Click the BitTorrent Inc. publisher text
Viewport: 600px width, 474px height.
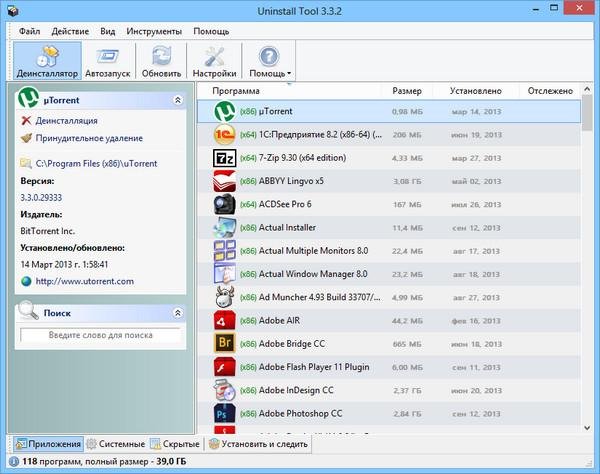47,231
